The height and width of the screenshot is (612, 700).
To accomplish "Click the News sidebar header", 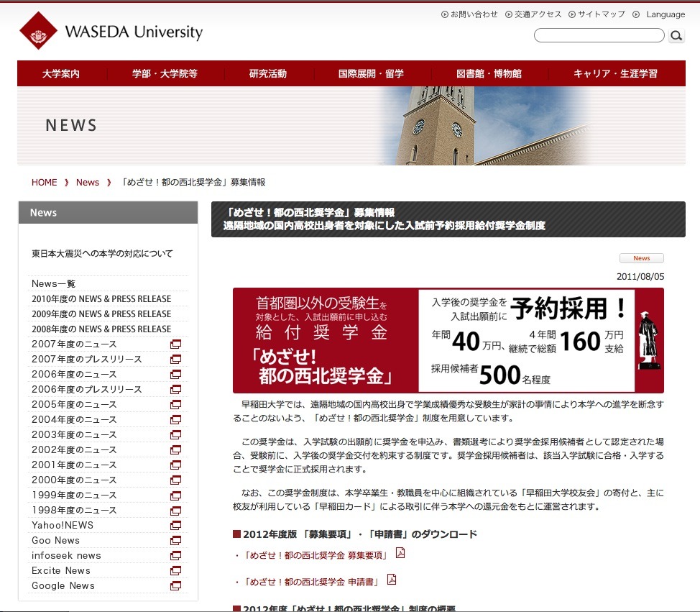I will pyautogui.click(x=108, y=213).
